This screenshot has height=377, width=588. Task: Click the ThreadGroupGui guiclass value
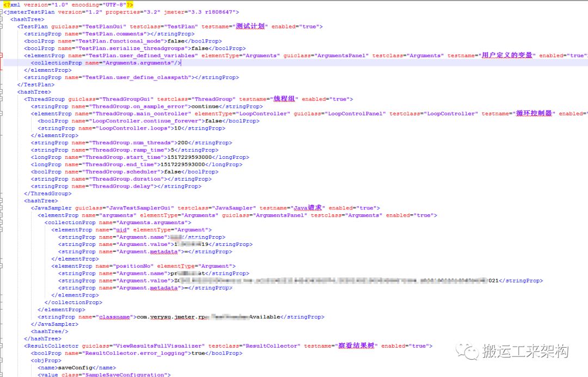(126, 100)
